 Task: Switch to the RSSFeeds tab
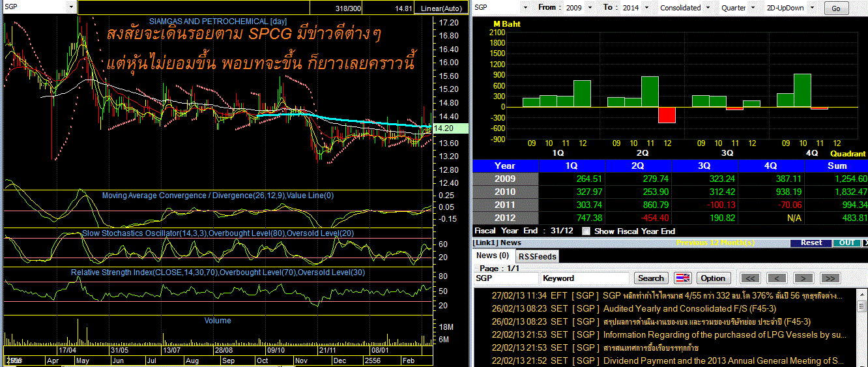[x=537, y=256]
